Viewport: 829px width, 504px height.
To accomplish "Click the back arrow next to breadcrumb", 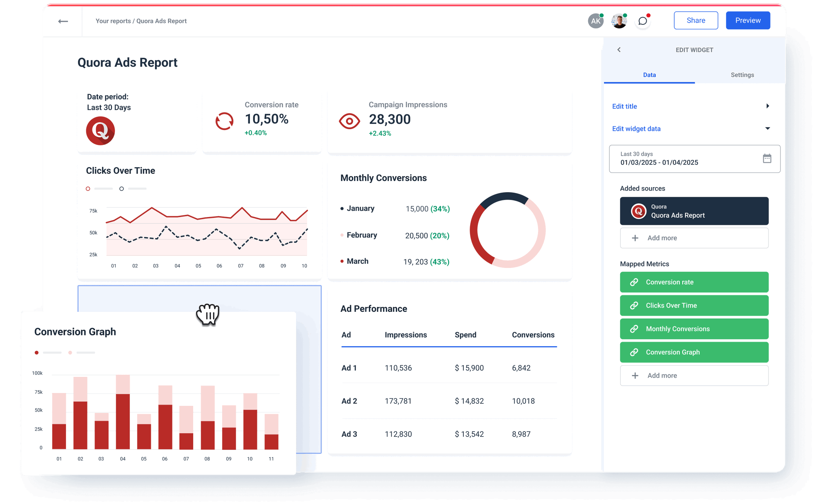I will [x=63, y=21].
